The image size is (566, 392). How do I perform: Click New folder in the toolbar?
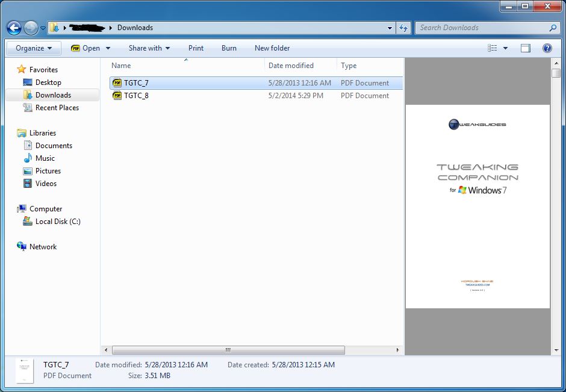point(272,48)
